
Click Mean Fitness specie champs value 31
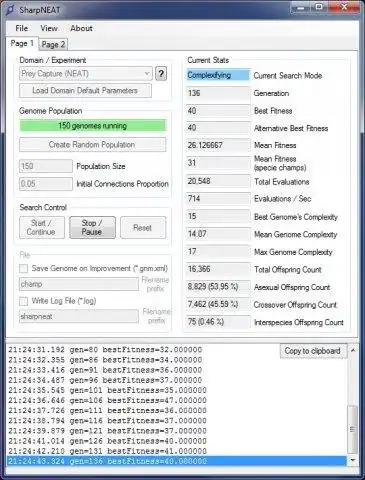pyautogui.click(x=218, y=163)
